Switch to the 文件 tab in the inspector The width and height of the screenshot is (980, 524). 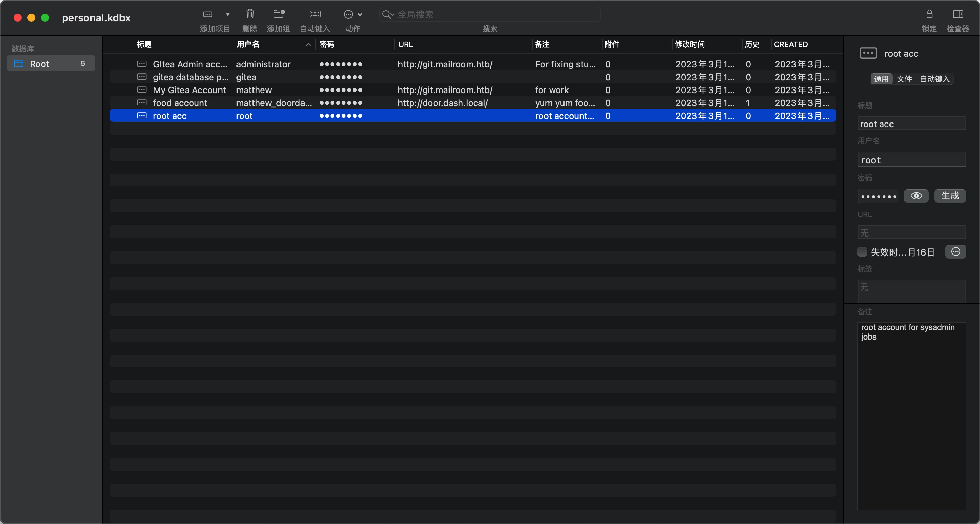(904, 79)
